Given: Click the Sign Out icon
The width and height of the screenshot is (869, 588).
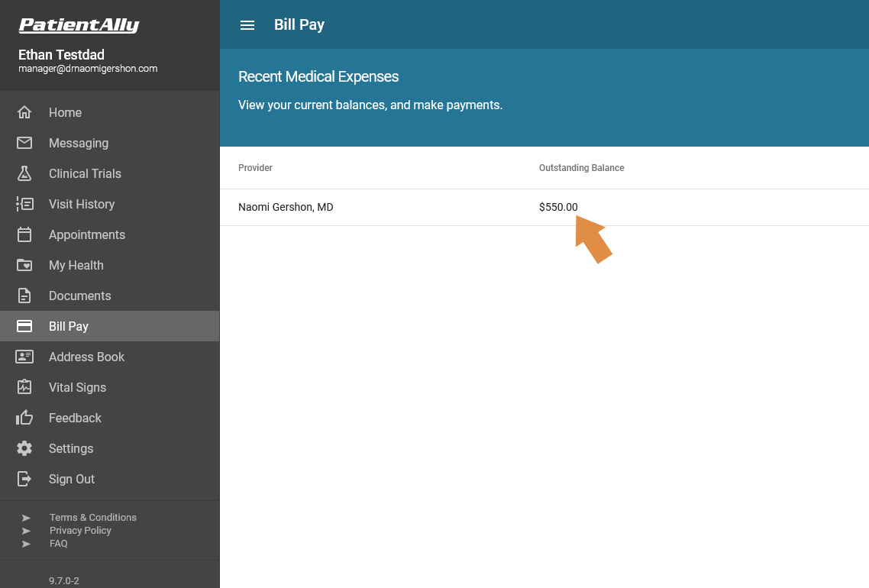Looking at the screenshot, I should (24, 479).
